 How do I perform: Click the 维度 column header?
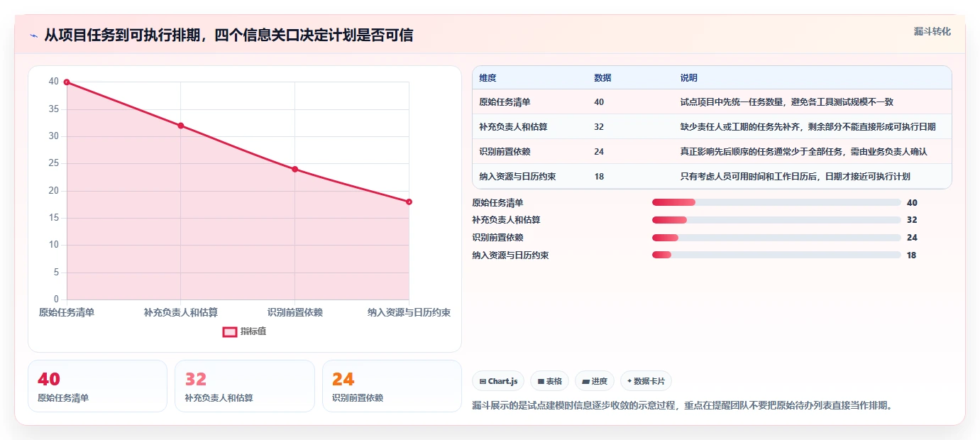pyautogui.click(x=488, y=78)
